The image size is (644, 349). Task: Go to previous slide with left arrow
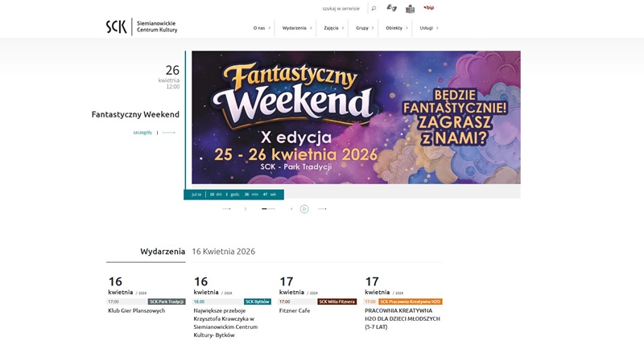[x=226, y=209]
